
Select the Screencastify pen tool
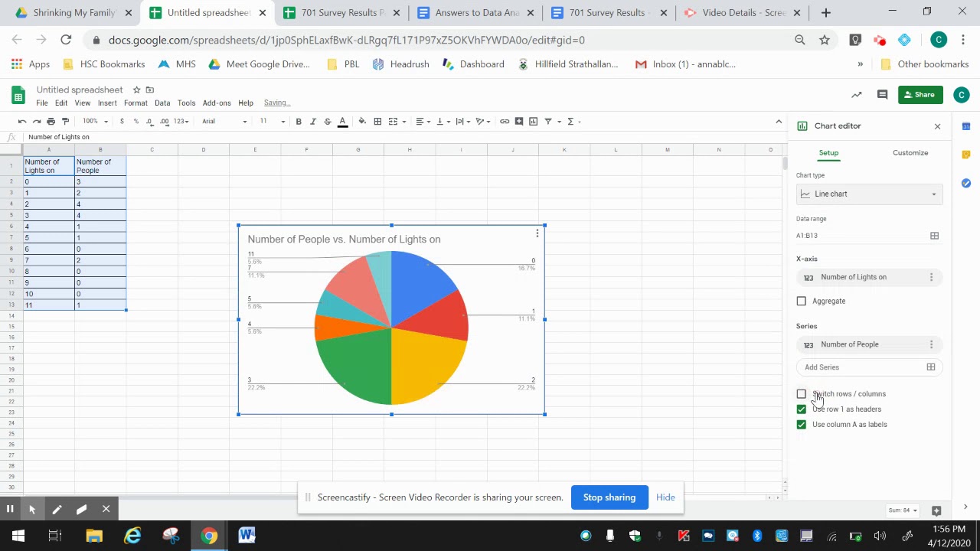click(57, 509)
